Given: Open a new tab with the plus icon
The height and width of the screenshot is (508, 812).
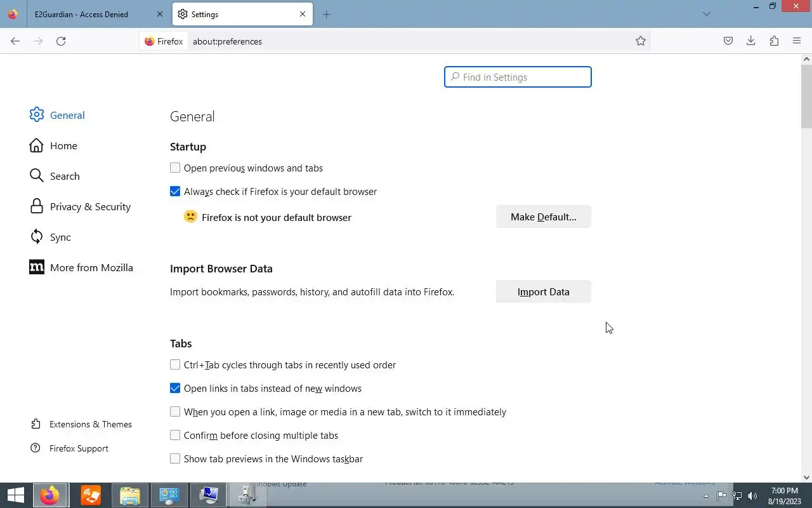Looking at the screenshot, I should 326,14.
